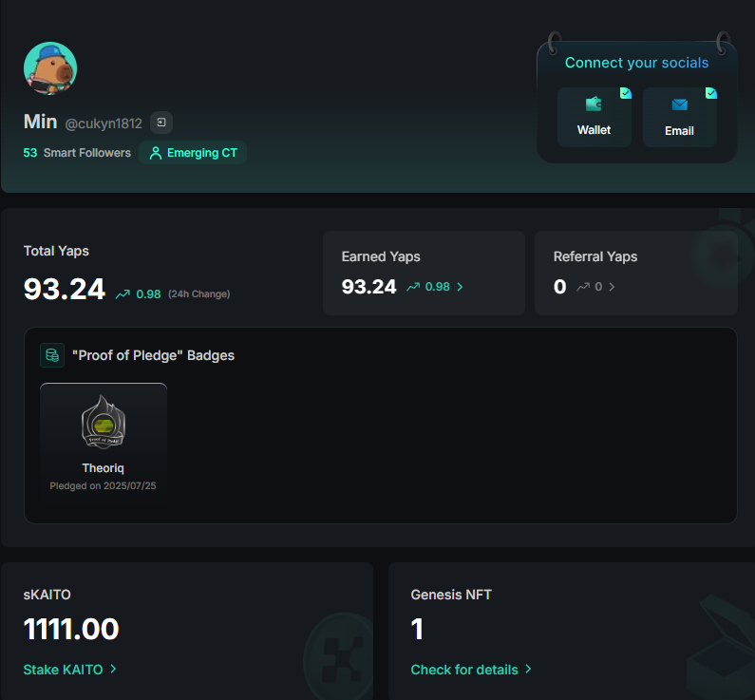Click the Emerging CT badge

click(x=193, y=153)
